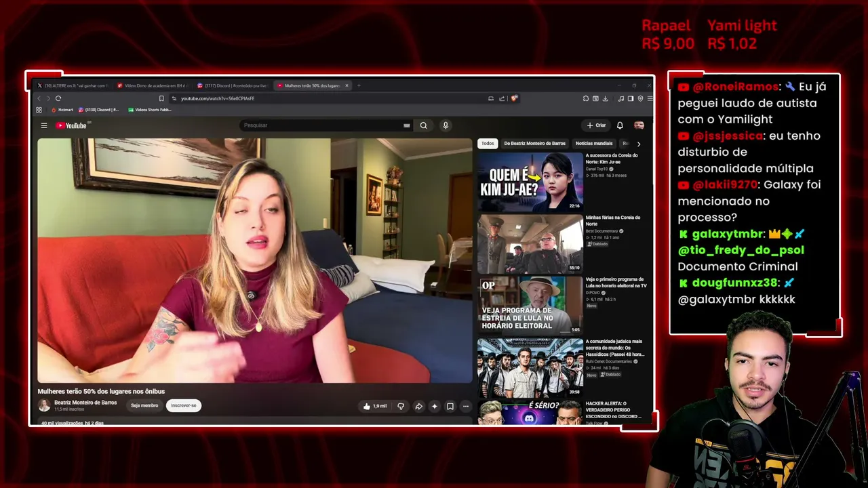Click galaxytmbr username in stream chat
The height and width of the screenshot is (488, 868).
pyautogui.click(x=728, y=234)
